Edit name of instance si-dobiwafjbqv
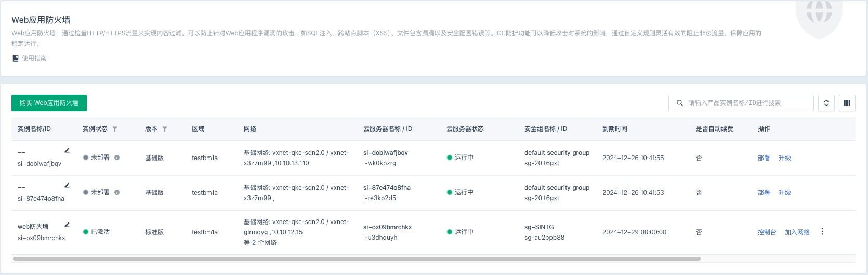868x275 pixels. pos(67,150)
